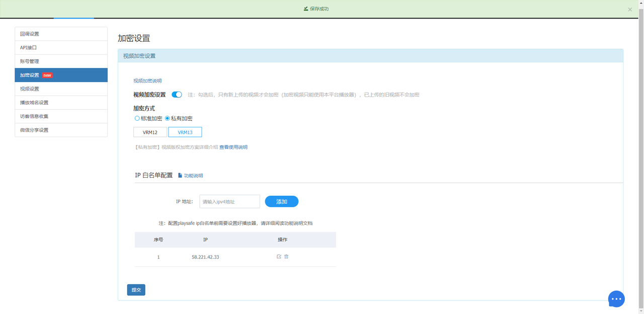Choose the VRM13 encryption option

click(185, 132)
